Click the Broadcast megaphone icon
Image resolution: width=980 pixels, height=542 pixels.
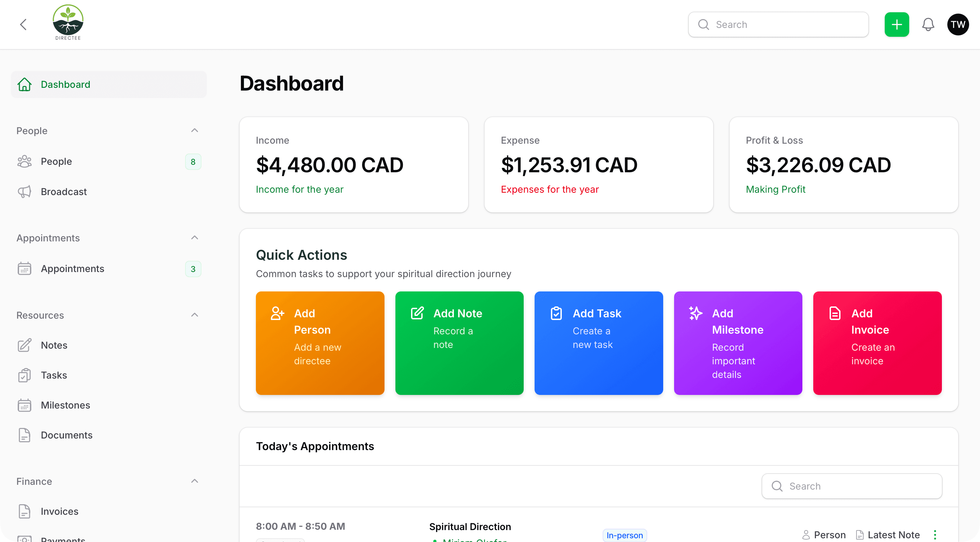point(24,192)
